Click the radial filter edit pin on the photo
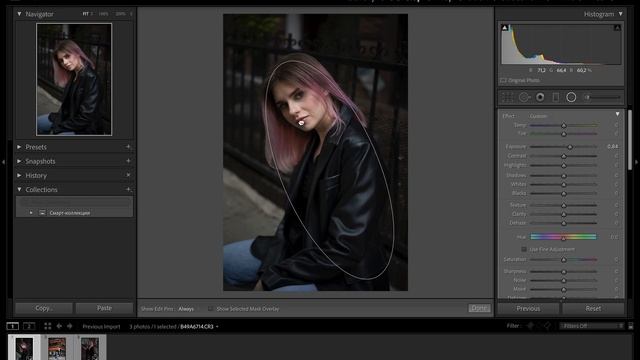Viewport: 640px width, 360px height. (301, 123)
